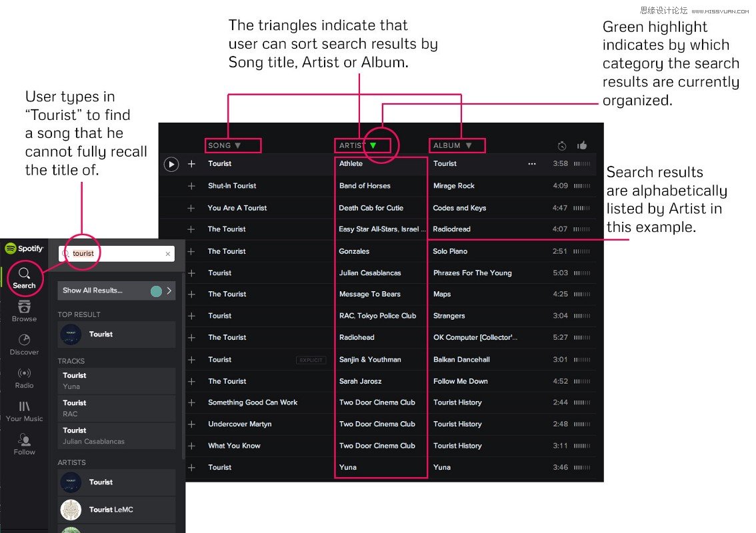Click into the search box containing tourist
756x533 pixels.
(116, 254)
